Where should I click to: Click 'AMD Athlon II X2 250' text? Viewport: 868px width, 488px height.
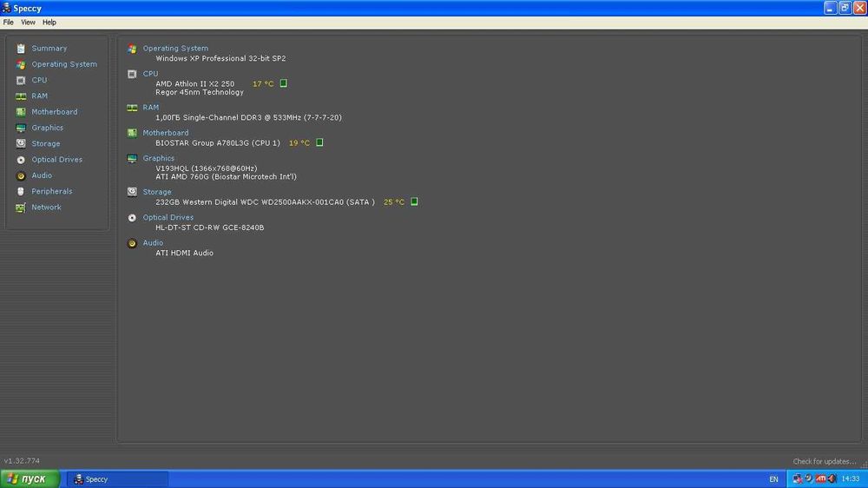pyautogui.click(x=194, y=84)
